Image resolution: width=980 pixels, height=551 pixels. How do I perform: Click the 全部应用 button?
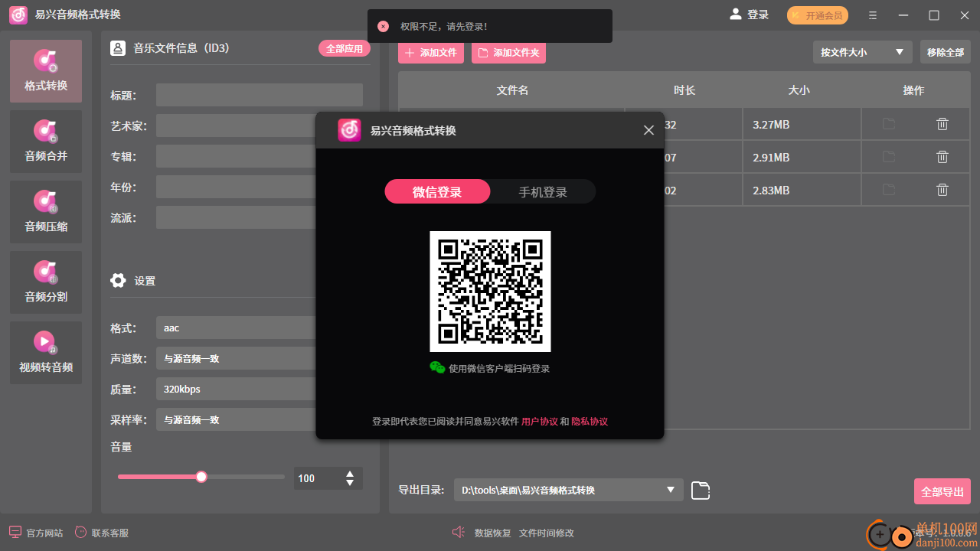tap(345, 48)
